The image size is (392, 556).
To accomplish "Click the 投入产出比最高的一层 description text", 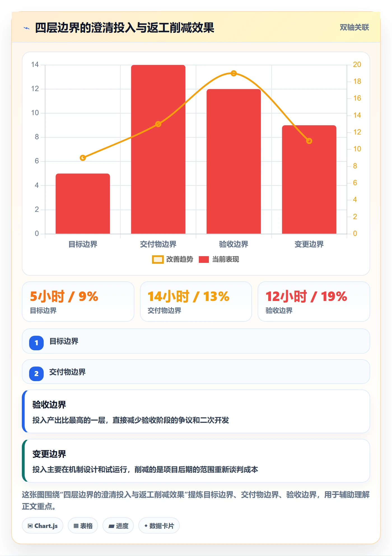I will point(131,420).
